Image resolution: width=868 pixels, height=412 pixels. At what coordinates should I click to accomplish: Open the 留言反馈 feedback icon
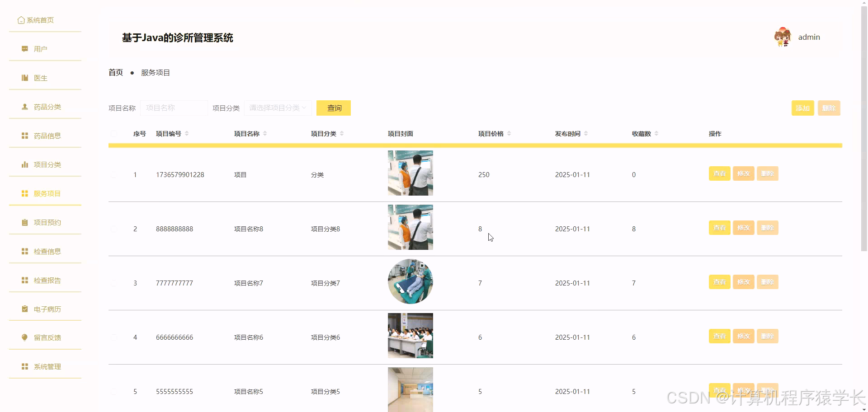click(x=24, y=338)
